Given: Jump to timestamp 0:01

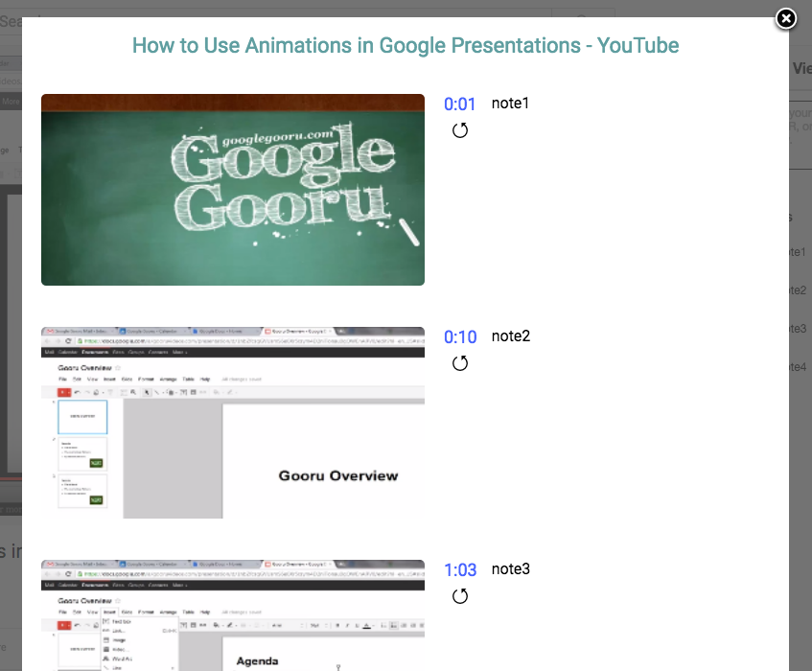Looking at the screenshot, I should click(x=459, y=104).
